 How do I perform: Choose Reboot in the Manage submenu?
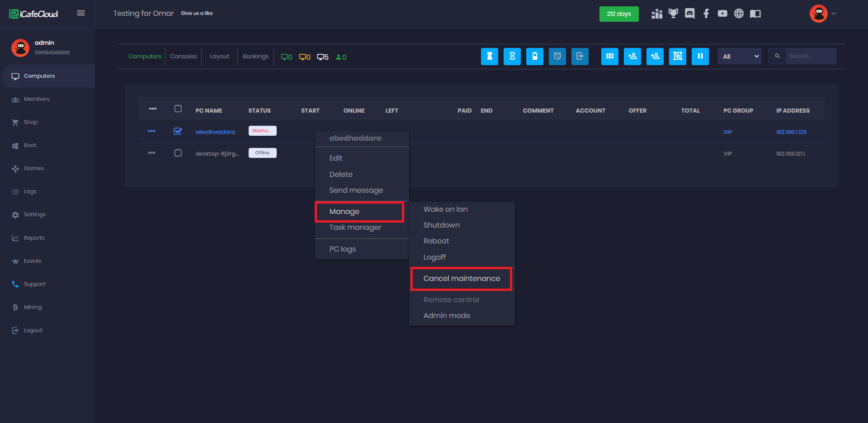click(x=436, y=241)
